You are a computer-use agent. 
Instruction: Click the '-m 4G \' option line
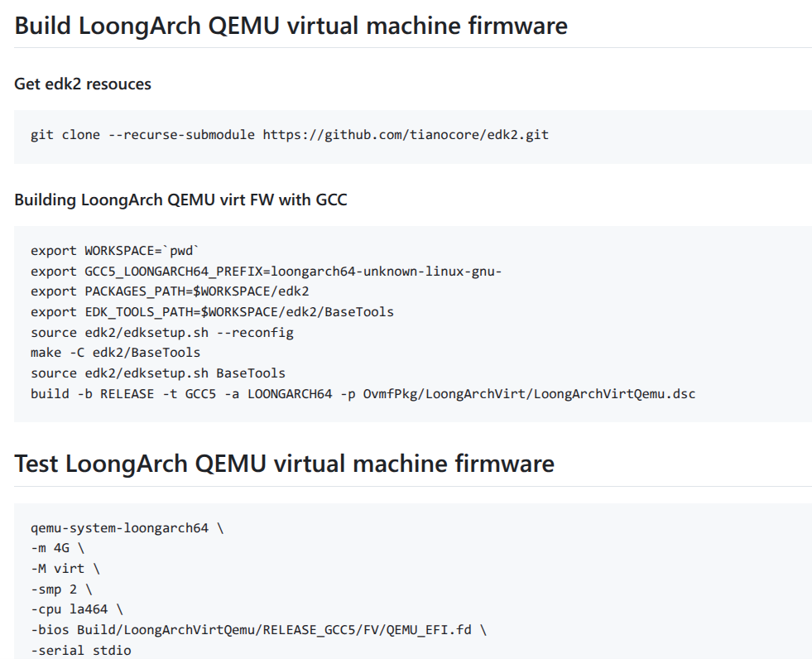[57, 548]
